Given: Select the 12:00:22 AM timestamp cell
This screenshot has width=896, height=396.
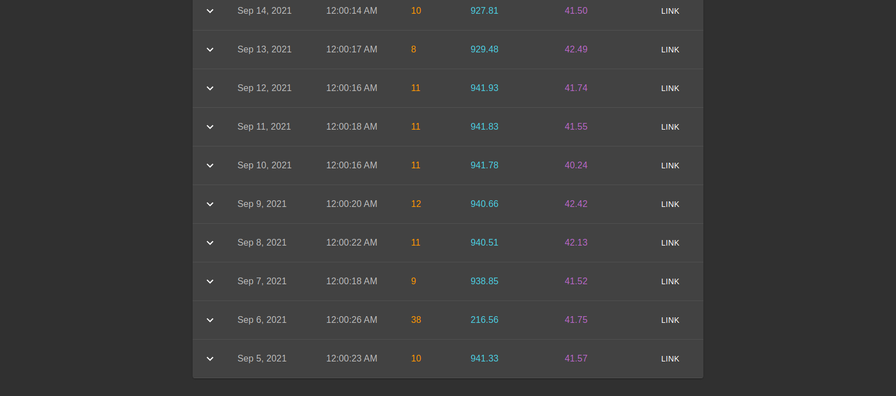Looking at the screenshot, I should tap(351, 243).
